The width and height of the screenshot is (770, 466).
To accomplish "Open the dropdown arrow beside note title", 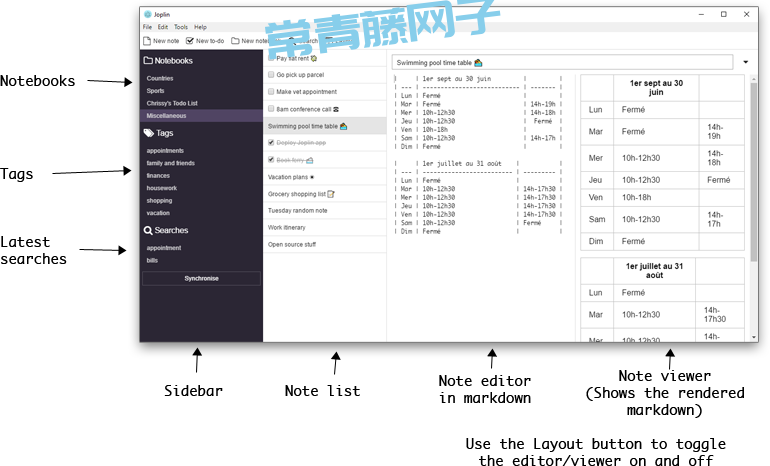I will (x=746, y=62).
